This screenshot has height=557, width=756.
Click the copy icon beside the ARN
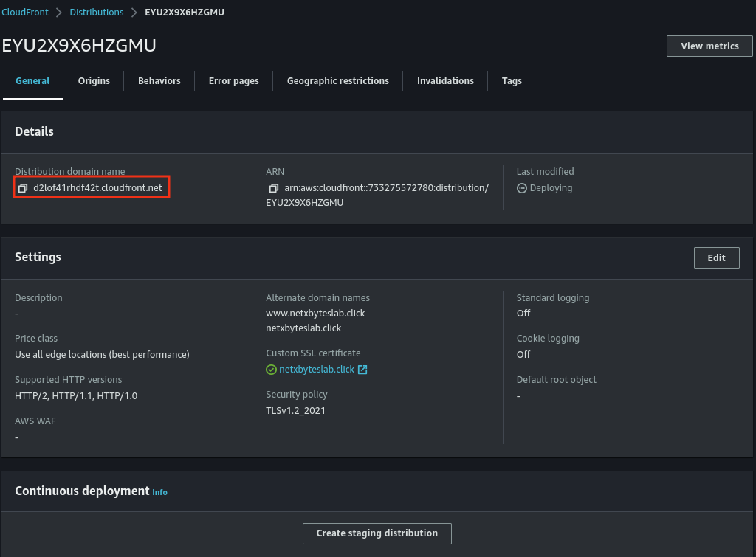274,188
